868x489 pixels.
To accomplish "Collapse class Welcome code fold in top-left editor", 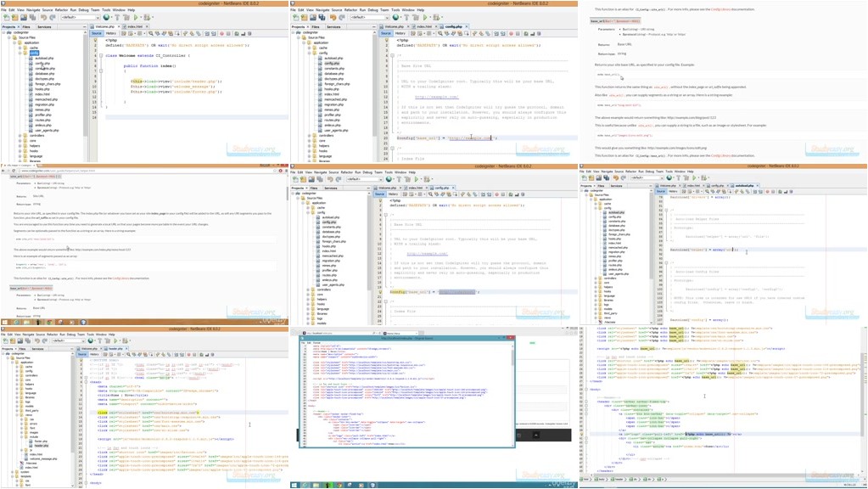I will point(101,55).
